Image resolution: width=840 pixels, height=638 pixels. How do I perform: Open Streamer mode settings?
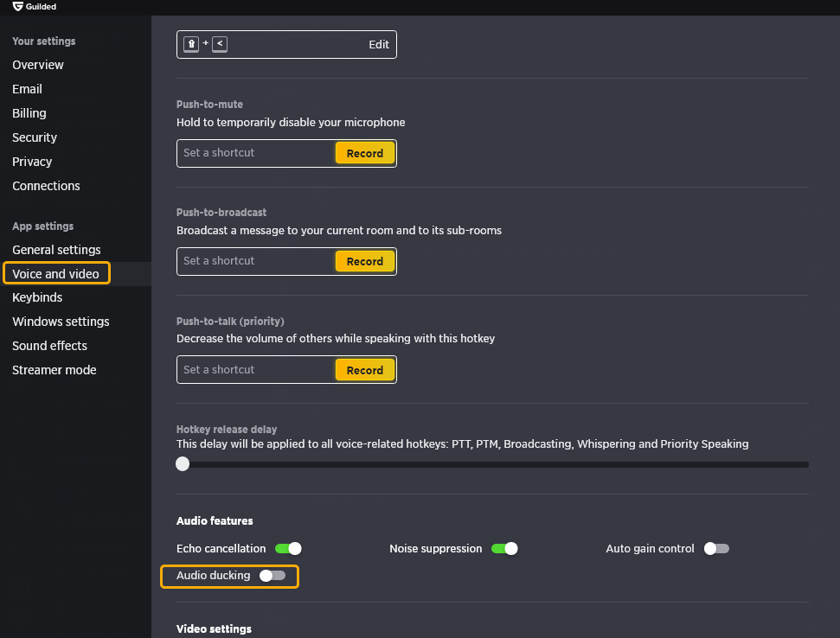point(55,370)
